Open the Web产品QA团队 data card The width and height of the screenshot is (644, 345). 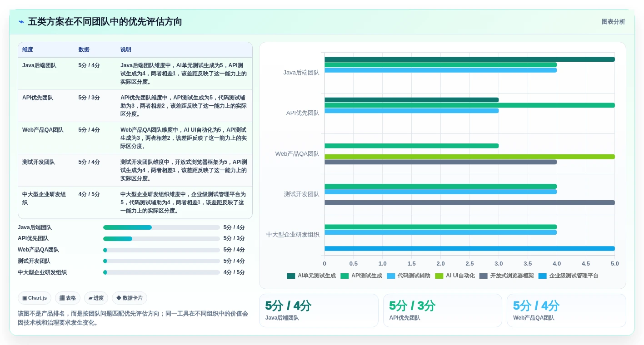(x=566, y=310)
